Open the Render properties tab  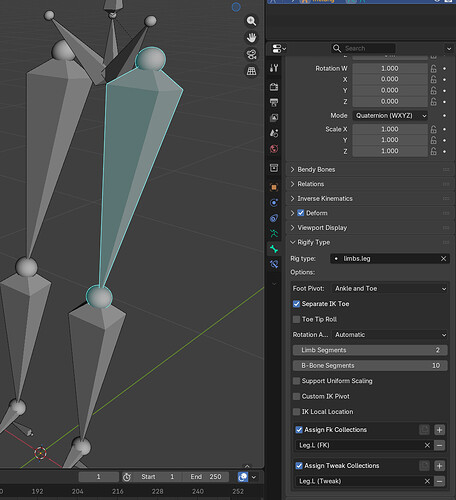[274, 87]
